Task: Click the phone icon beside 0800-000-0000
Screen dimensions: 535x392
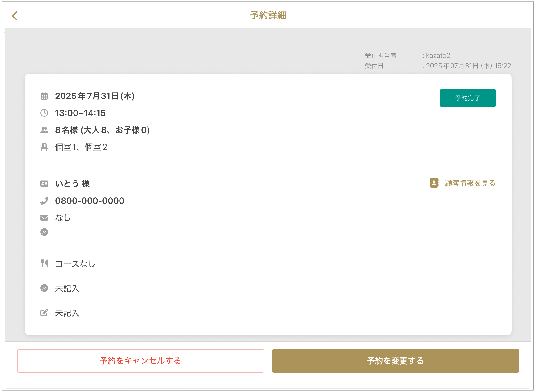Action: pos(44,201)
